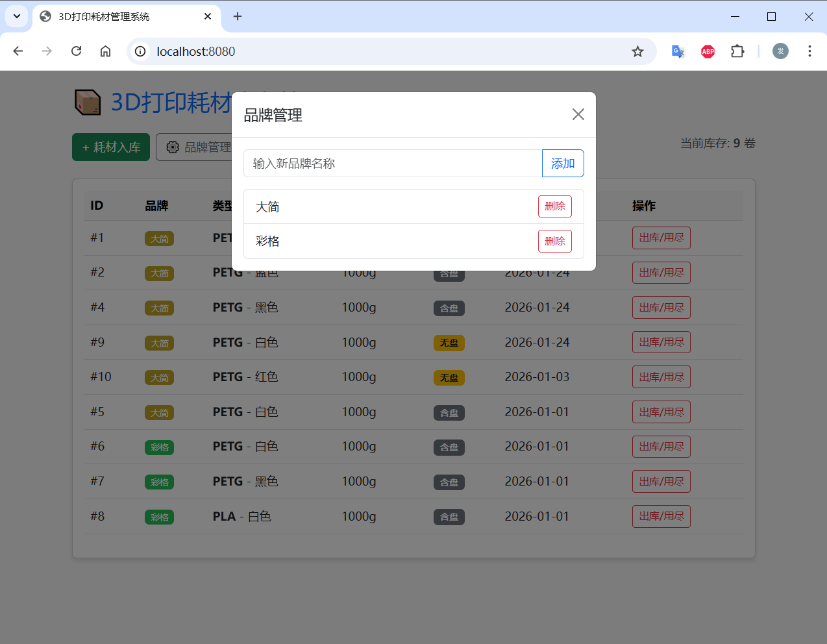Click the 输入新品牌名称 input field

[392, 164]
